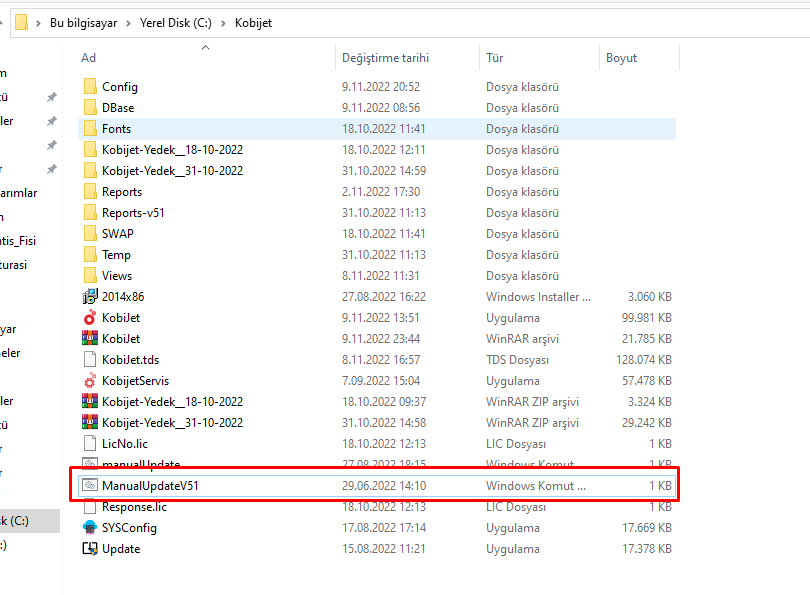Select the KobiJet.tds file icon

tap(90, 359)
